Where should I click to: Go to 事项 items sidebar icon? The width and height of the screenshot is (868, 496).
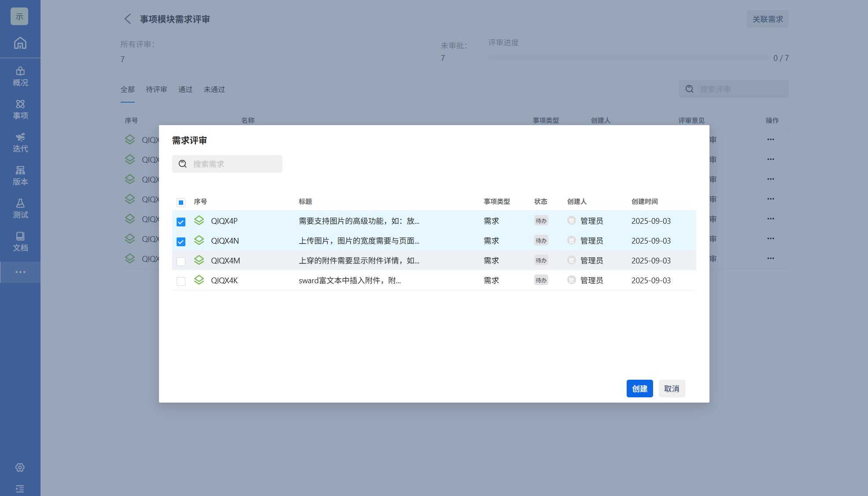click(20, 110)
